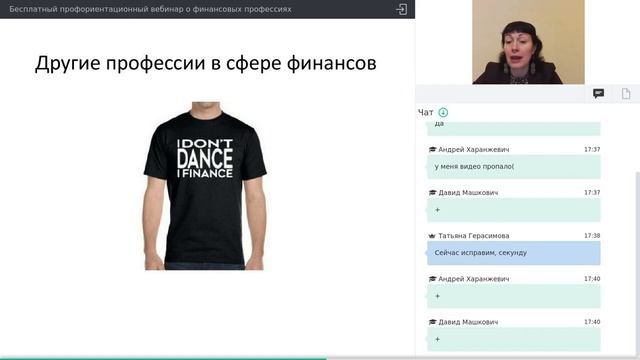Click the crown icon beside Татьяна Герасимова
The height and width of the screenshot is (360, 640).
pos(432,236)
